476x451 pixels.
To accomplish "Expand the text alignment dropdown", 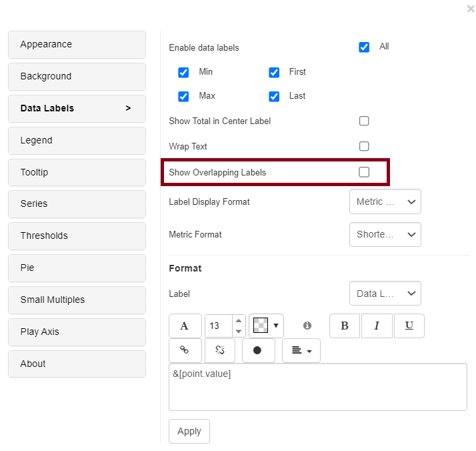I will [301, 350].
